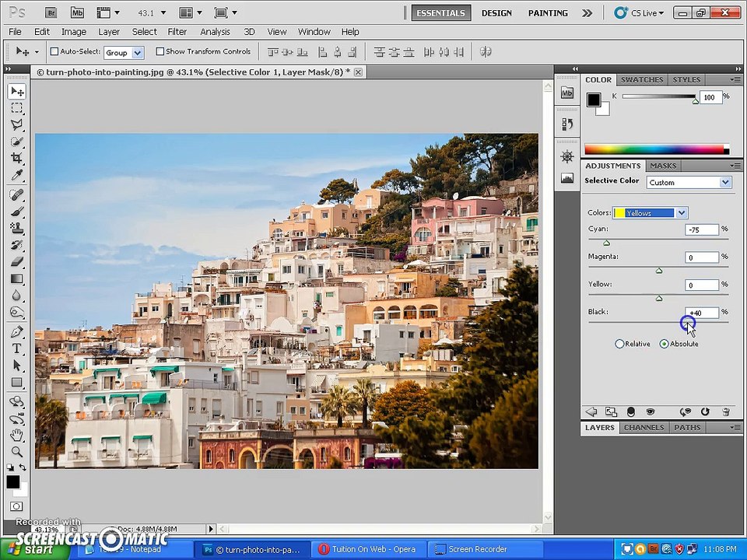Toggle adjustment layer visibility eye icon
This screenshot has width=747, height=560.
pos(651,411)
